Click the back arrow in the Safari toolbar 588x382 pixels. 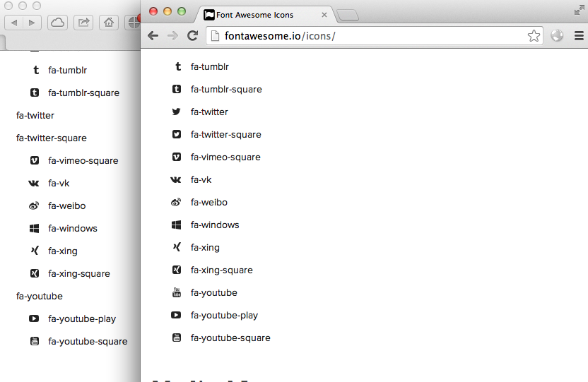point(14,23)
